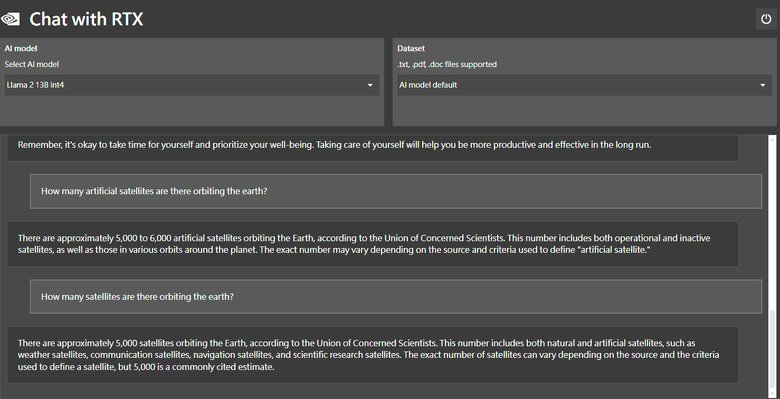Open the AI model default dataset dropdown

pos(585,85)
